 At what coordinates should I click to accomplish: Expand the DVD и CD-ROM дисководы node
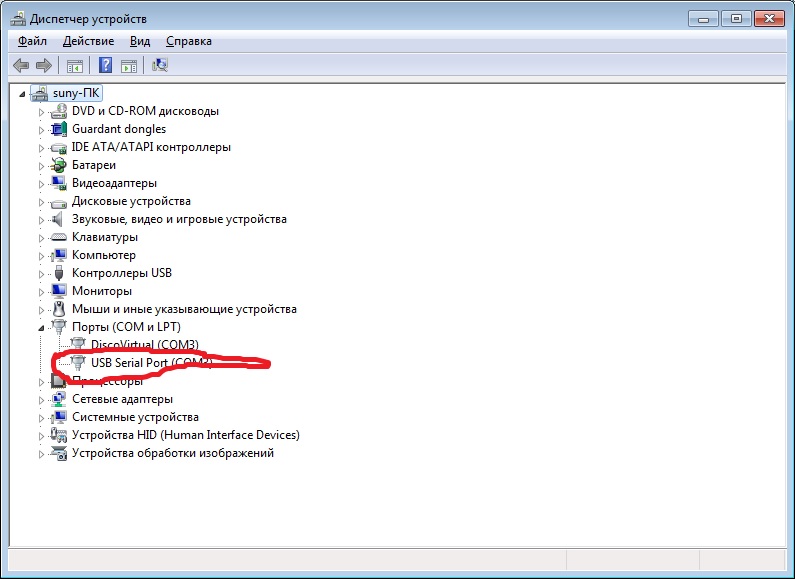pos(42,112)
